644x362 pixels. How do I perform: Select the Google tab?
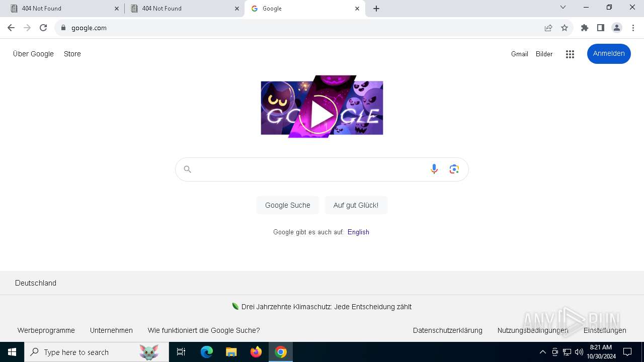click(305, 9)
